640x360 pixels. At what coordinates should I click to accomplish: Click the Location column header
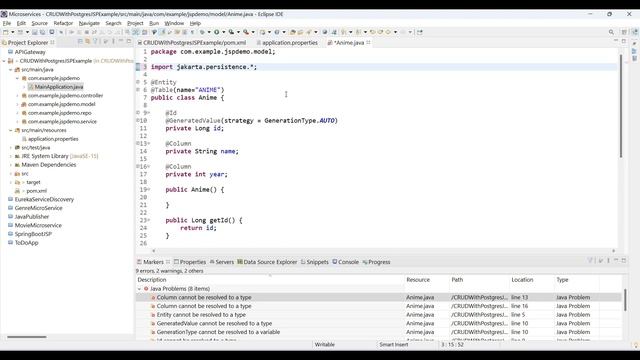[x=531, y=280]
